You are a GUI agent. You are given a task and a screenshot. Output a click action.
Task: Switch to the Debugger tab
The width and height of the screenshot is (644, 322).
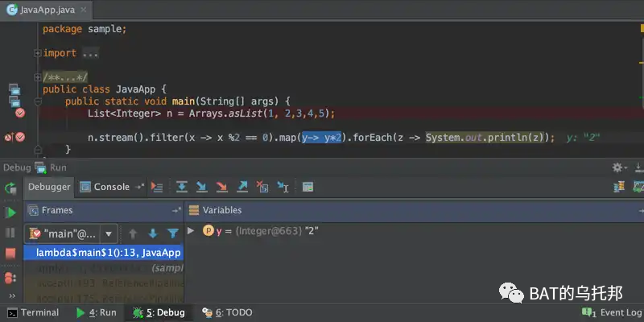click(x=49, y=188)
